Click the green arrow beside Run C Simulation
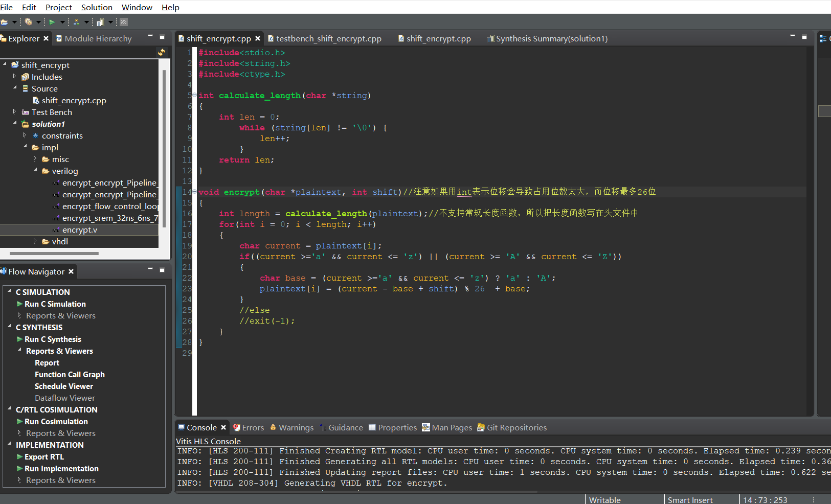 [19, 304]
